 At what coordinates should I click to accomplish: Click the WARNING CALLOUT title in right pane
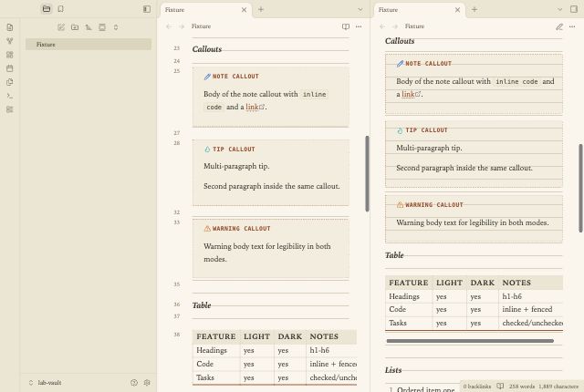pyautogui.click(x=434, y=205)
